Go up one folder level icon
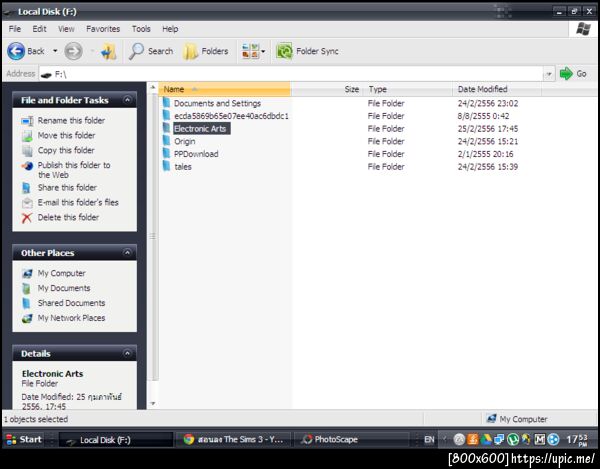The width and height of the screenshot is (600, 469). [x=109, y=51]
